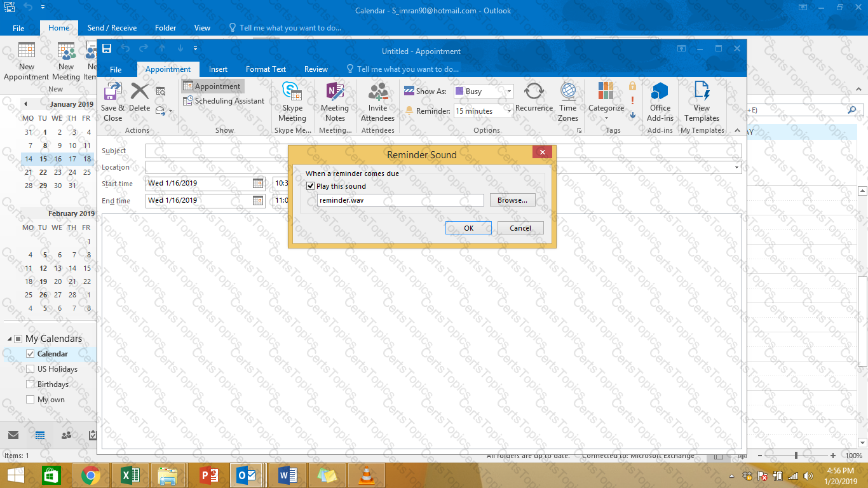Viewport: 868px width, 488px height.
Task: Open the Customize Quick Access Toolbar dropdown
Action: (195, 48)
